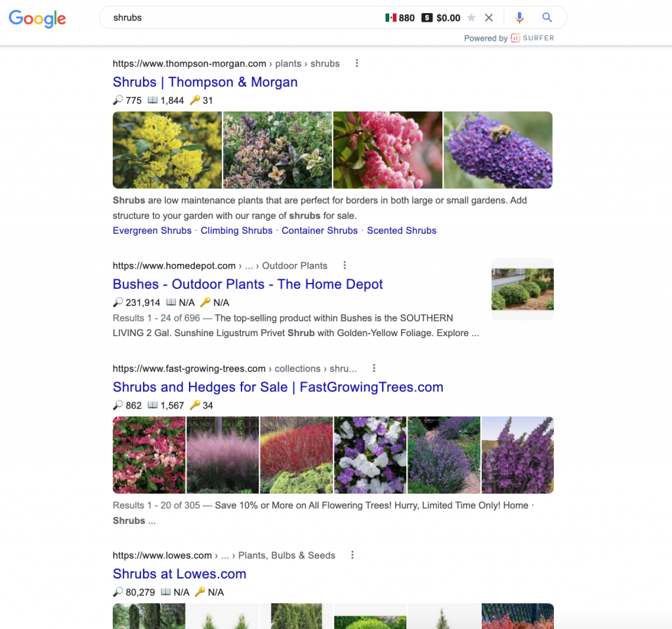Expand options for fast-growing-trees.com result
The image size is (672, 629).
coord(374,368)
